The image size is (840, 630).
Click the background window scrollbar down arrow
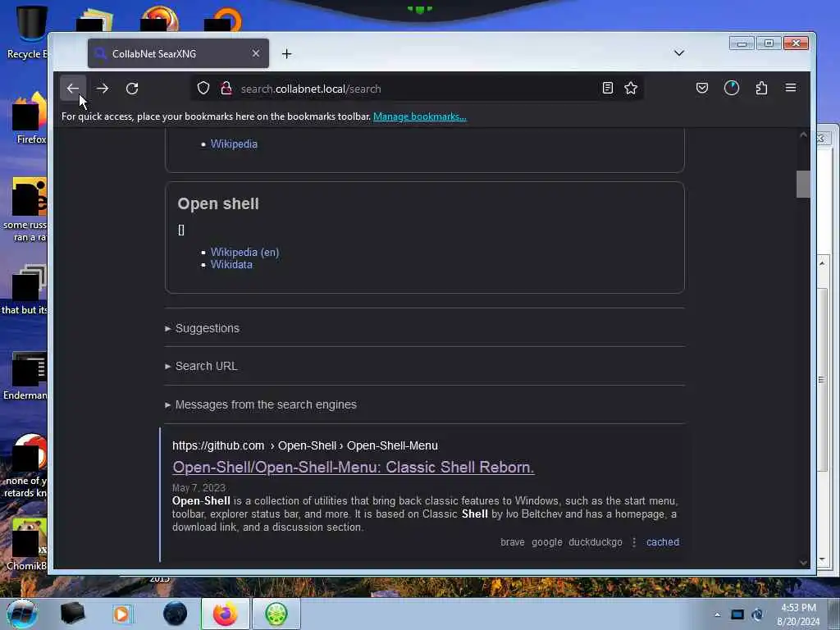coord(822,559)
